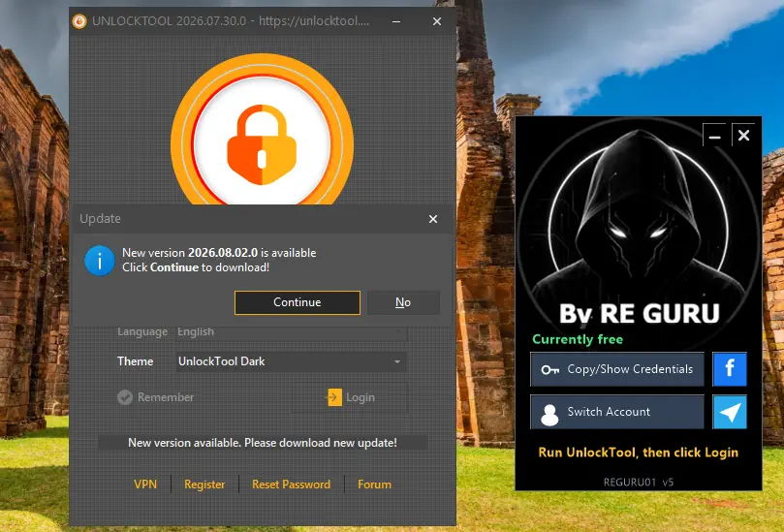Click 'Run UnlockTool, then click Login' text
The height and width of the screenshot is (532, 784).
tap(638, 453)
